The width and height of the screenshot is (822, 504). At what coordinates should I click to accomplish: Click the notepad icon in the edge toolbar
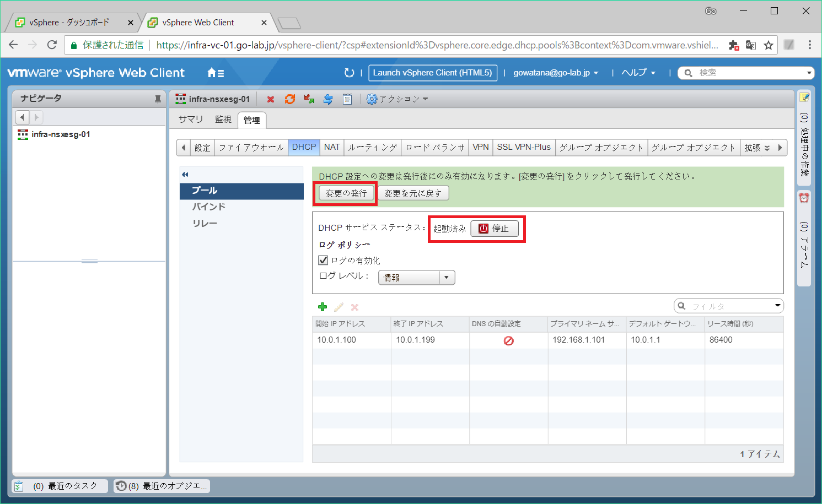[x=347, y=99]
